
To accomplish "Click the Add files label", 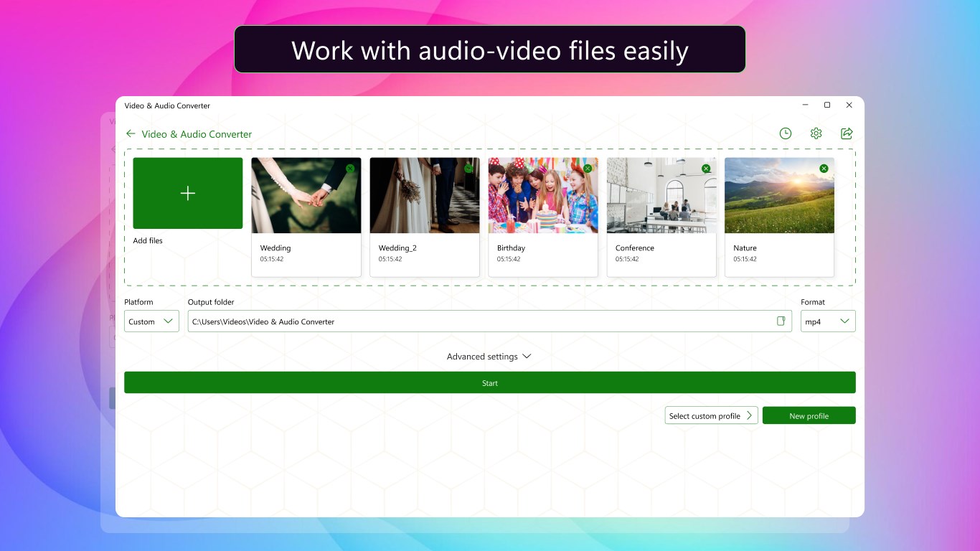I will (x=148, y=241).
